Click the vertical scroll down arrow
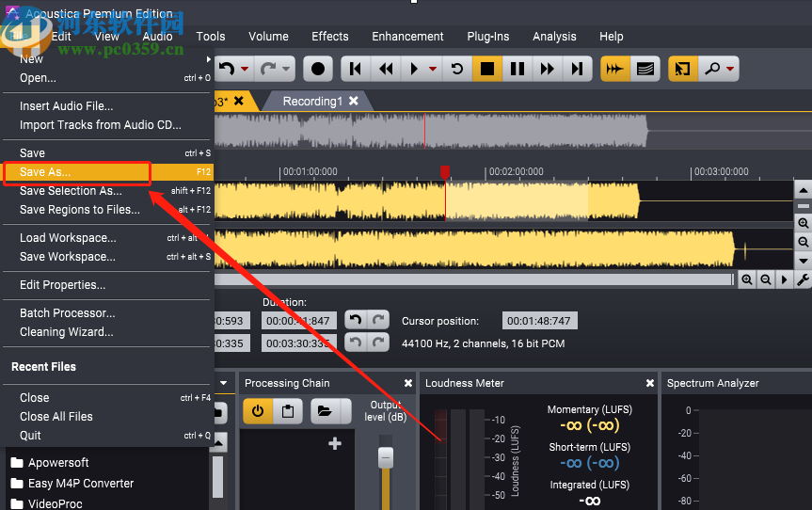This screenshot has height=510, width=812. click(x=803, y=261)
